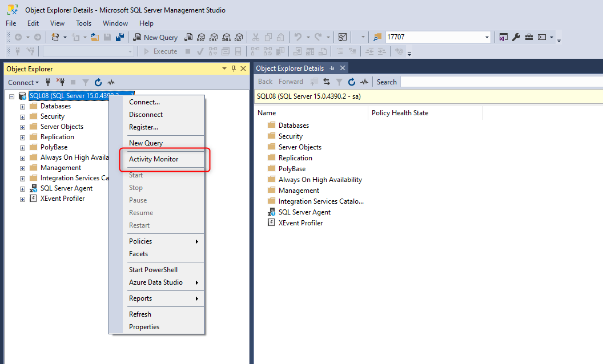
Task: Click Analysis Services XMLA Query icon
Action: [x=227, y=37]
